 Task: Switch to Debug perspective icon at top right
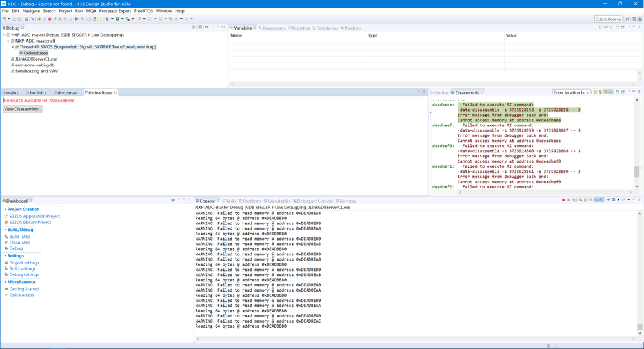pyautogui.click(x=639, y=19)
